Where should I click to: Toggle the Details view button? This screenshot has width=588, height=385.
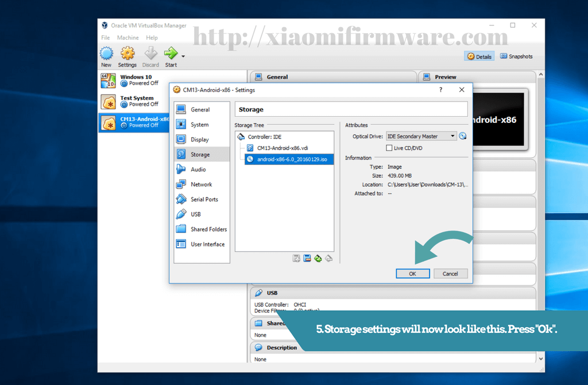479,57
